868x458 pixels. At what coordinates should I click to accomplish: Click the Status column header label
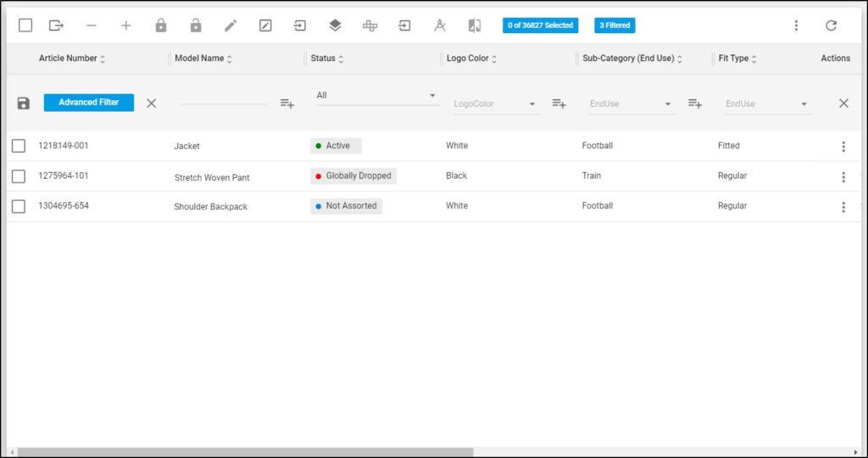323,59
